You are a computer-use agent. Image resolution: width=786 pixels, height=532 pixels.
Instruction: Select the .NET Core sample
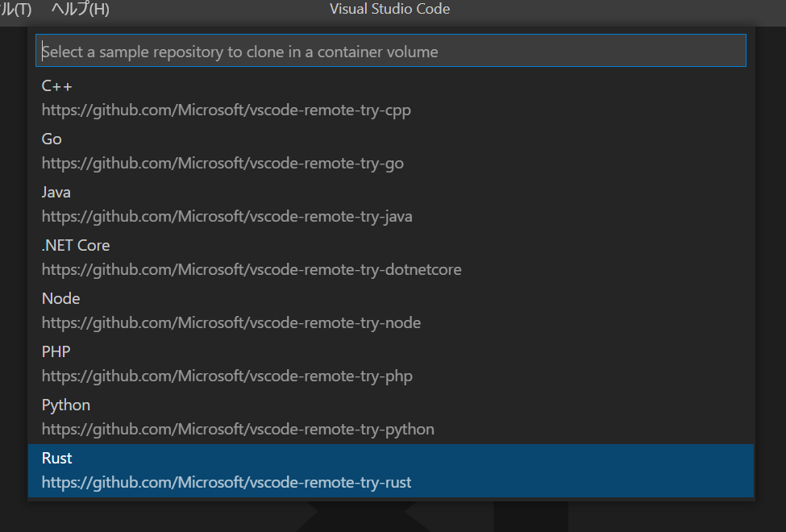pyautogui.click(x=391, y=258)
